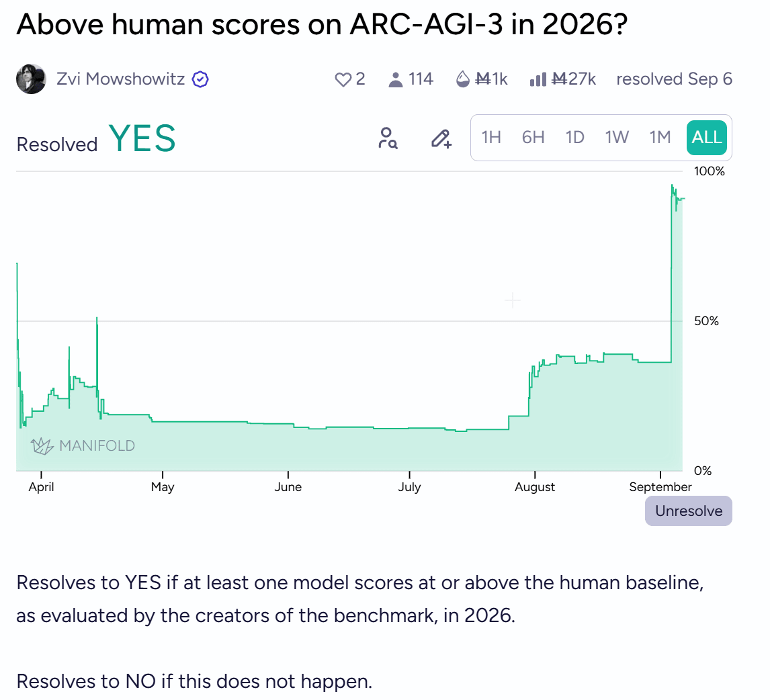This screenshot has width=770, height=700.
Task: Switch chart to 1M range
Action: click(660, 138)
